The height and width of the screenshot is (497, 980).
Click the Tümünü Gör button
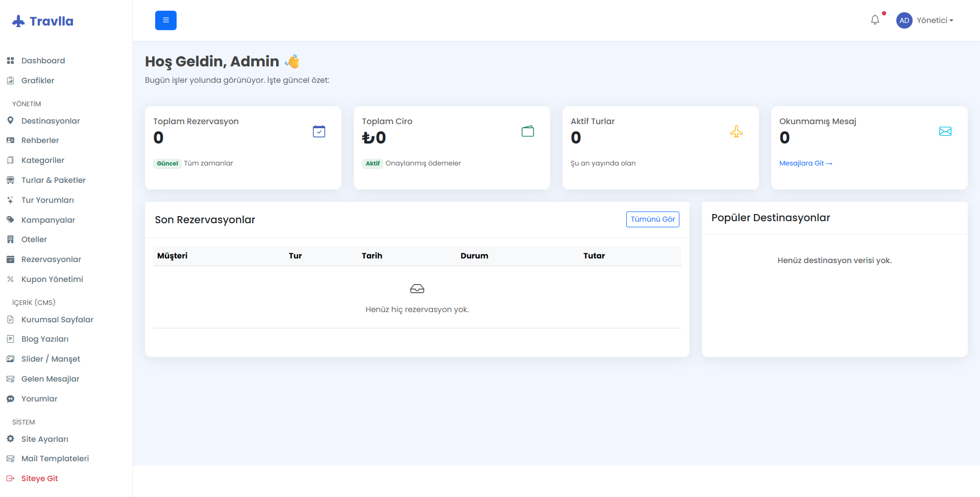click(652, 219)
